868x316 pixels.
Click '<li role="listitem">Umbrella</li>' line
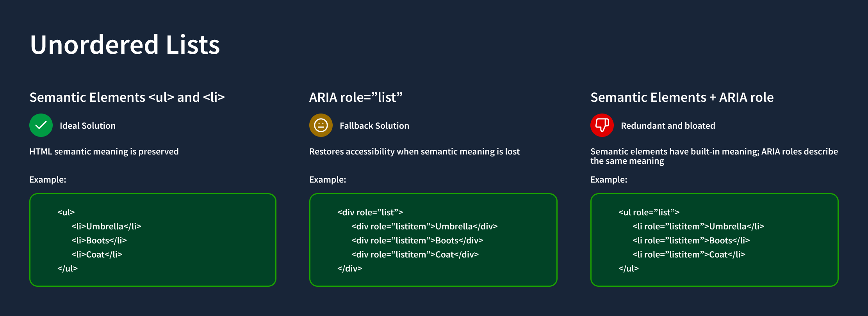click(x=699, y=226)
